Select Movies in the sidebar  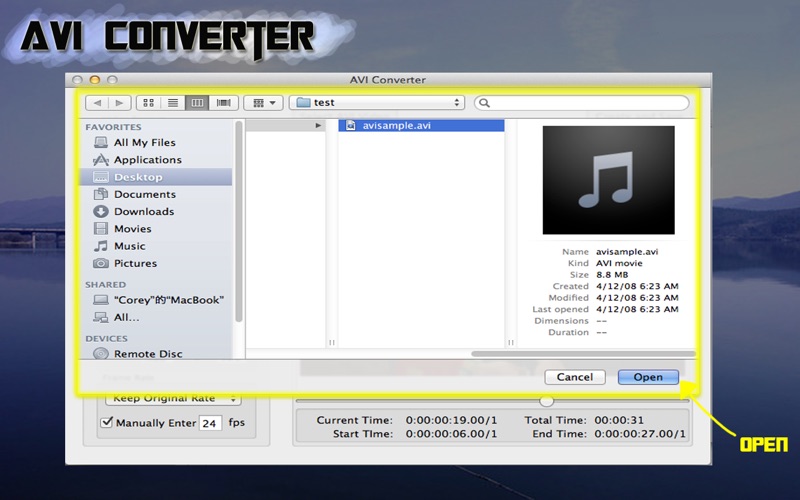[156, 229]
